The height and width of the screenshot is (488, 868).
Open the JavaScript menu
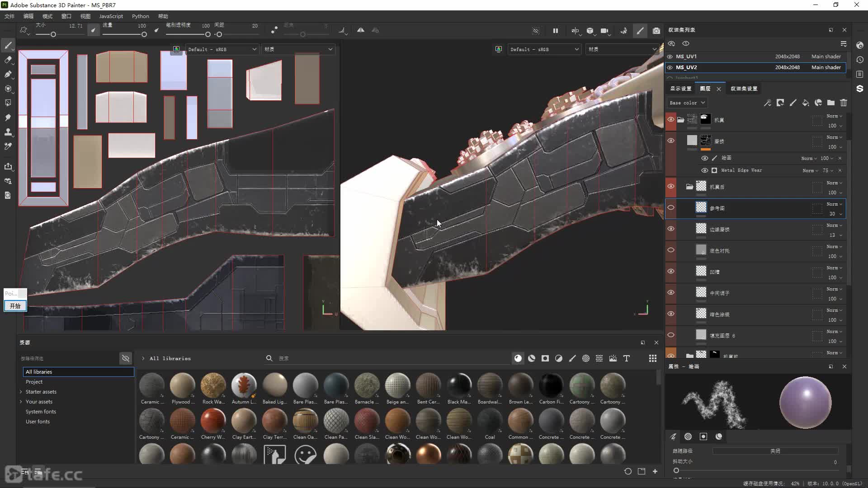(111, 16)
